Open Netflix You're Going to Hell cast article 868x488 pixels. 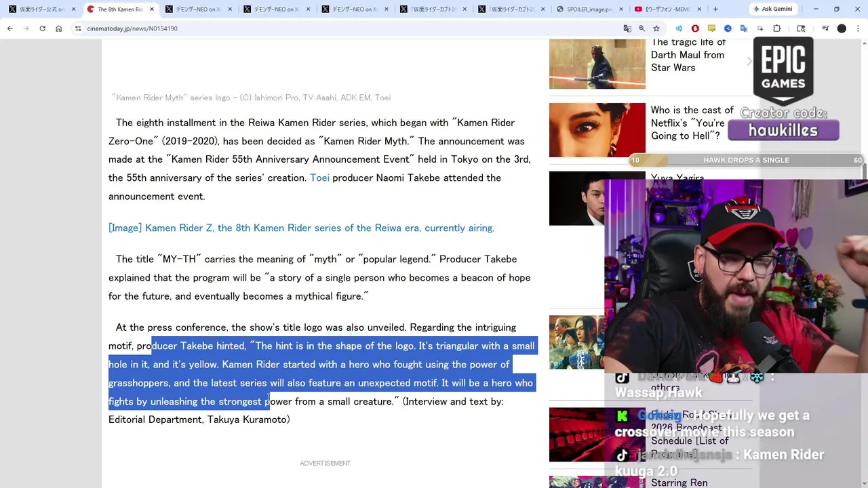tap(692, 123)
